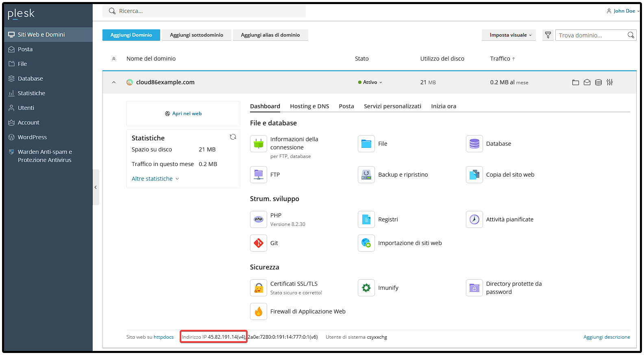Viewport: 644px width, 355px height.
Task: Open the FTP icon
Action: point(259,175)
